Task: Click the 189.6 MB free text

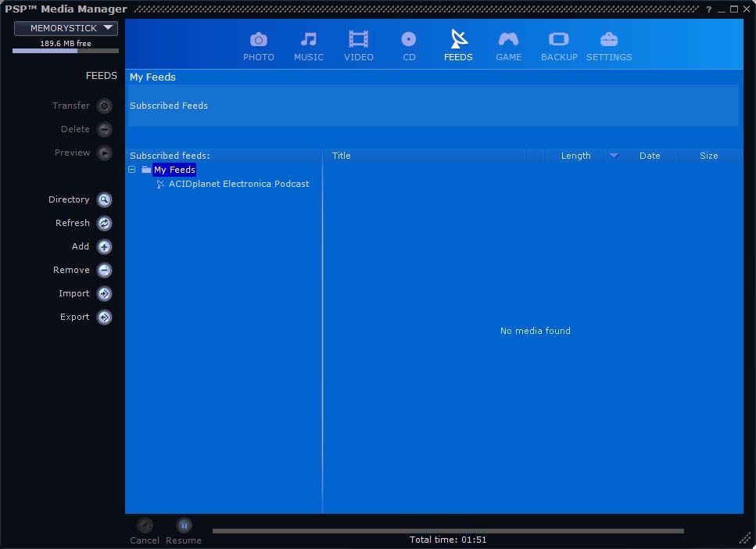Action: pyautogui.click(x=66, y=44)
